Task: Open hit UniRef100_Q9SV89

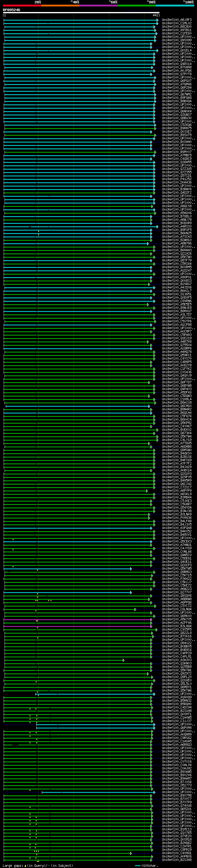Action: coord(177,40)
